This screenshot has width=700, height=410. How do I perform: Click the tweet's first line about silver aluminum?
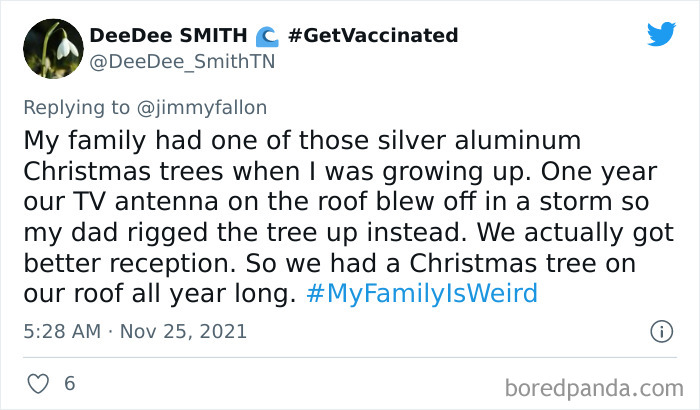click(x=301, y=138)
